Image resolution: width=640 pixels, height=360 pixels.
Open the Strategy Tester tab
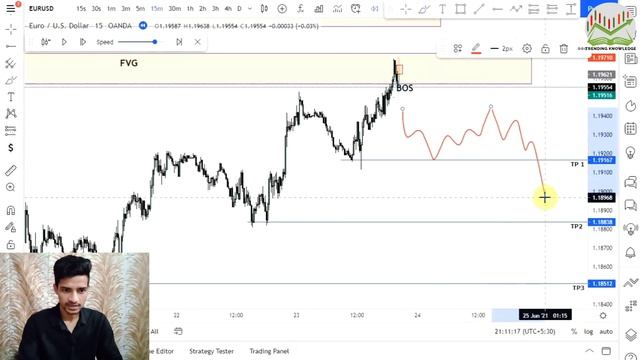tap(211, 351)
